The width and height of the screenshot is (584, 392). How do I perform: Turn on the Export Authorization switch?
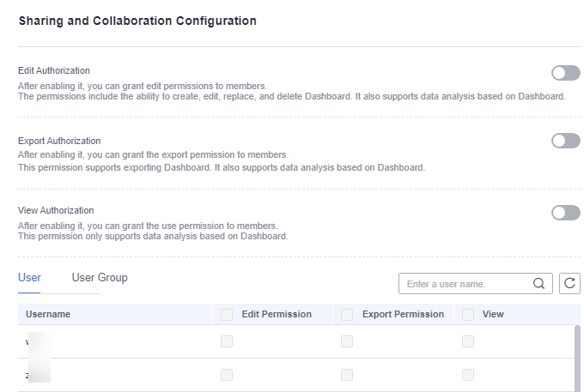pos(565,141)
